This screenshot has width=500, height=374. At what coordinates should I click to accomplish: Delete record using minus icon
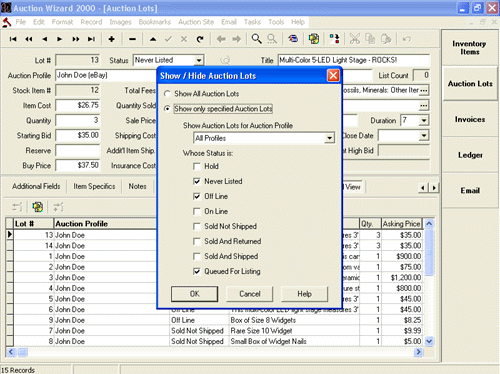[132, 39]
